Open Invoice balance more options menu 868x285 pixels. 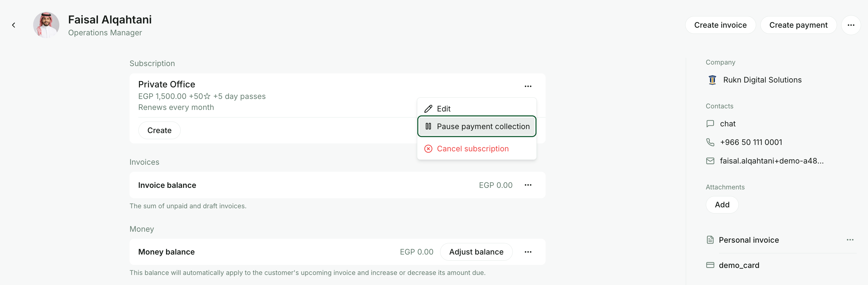[x=528, y=185]
